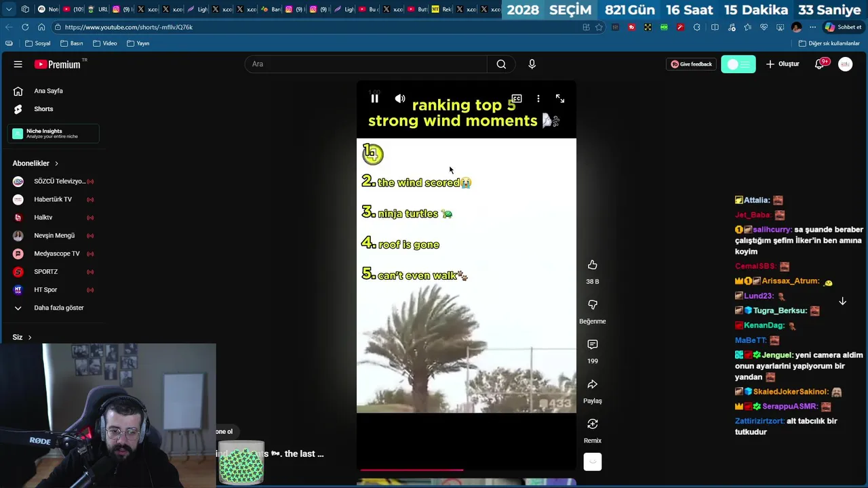Toggle the teal extension switch in the YouTube header
This screenshot has height=488, width=868.
pos(738,64)
